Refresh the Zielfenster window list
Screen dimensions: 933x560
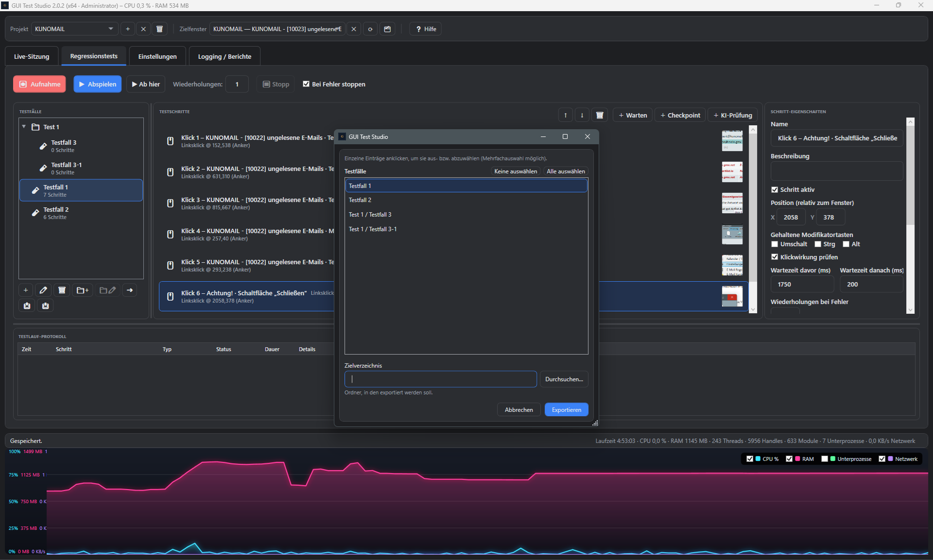370,29
